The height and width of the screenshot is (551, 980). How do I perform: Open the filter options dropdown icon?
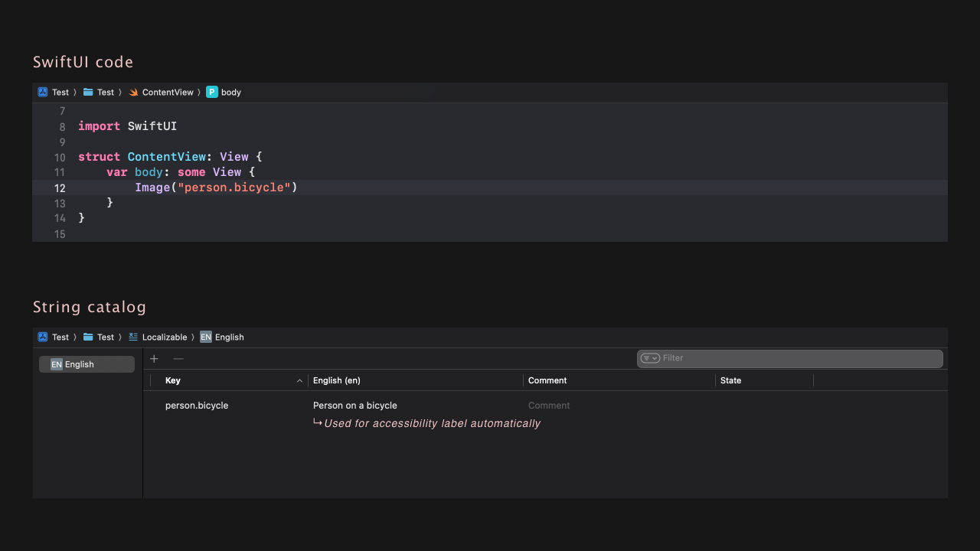650,358
